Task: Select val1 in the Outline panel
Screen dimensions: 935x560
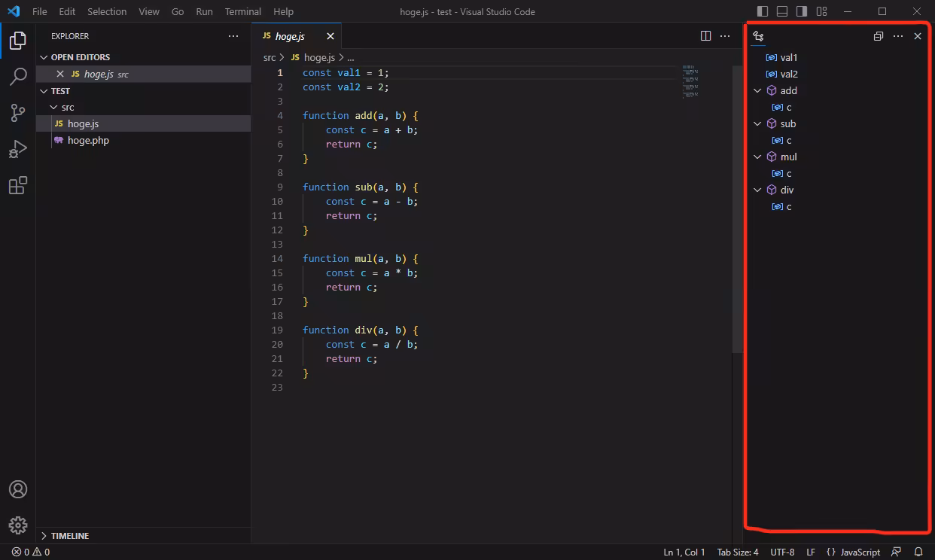Action: pos(789,57)
